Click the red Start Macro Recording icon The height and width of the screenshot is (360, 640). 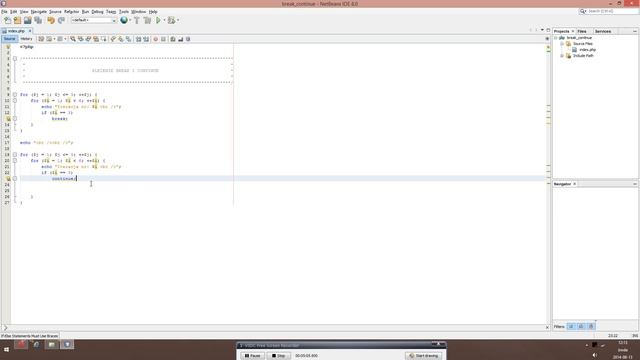tap(156, 39)
